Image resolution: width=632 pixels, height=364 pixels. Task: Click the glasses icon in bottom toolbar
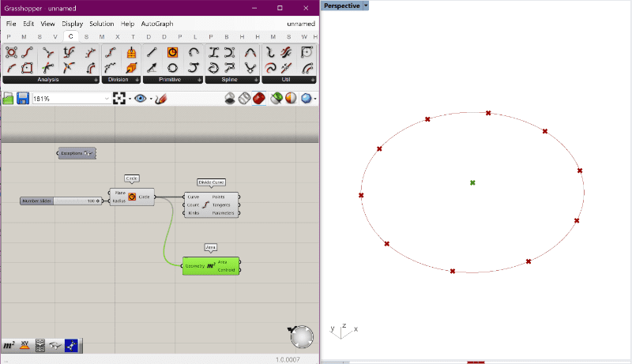click(55, 346)
